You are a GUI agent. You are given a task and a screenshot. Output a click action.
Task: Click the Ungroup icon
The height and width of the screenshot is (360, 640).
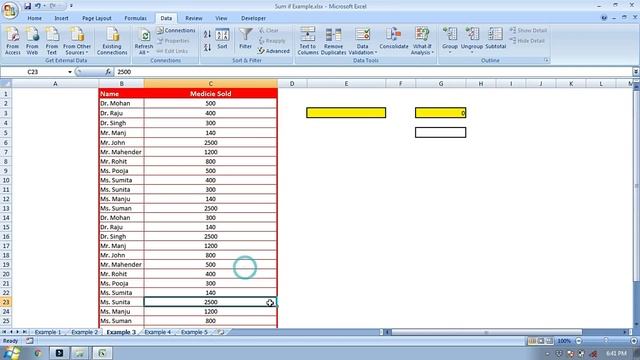472,34
